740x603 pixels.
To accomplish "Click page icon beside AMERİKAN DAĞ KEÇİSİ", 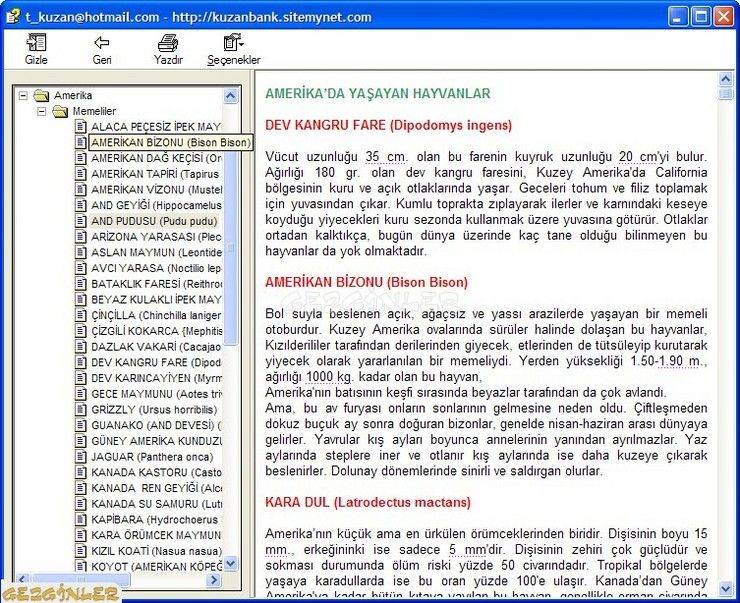I will click(x=81, y=158).
